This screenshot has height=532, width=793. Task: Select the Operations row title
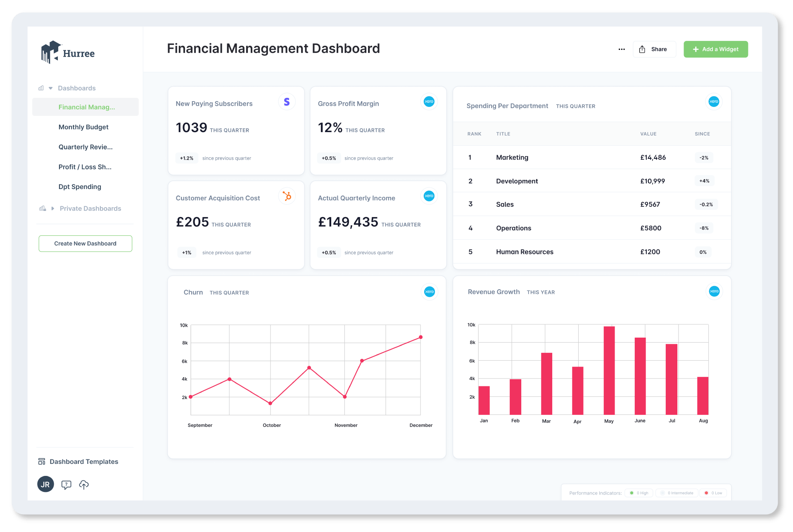[x=513, y=228]
